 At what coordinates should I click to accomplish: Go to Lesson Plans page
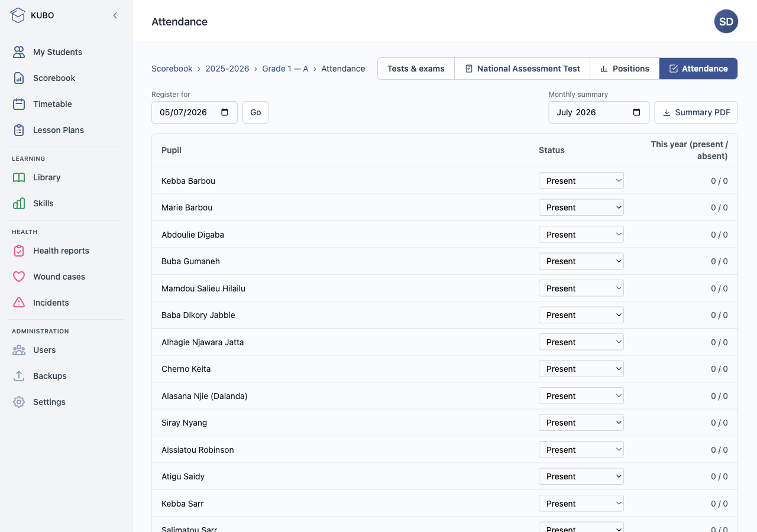(66, 130)
